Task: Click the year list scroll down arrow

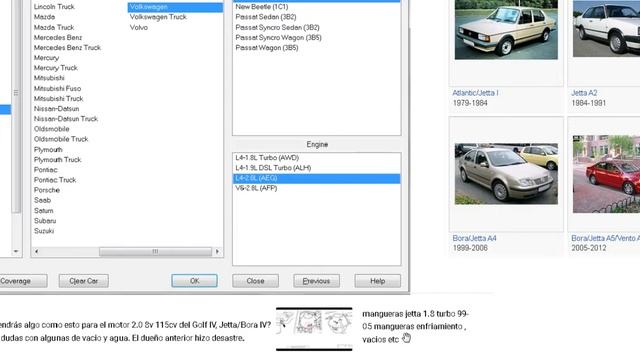Action: pos(16,251)
